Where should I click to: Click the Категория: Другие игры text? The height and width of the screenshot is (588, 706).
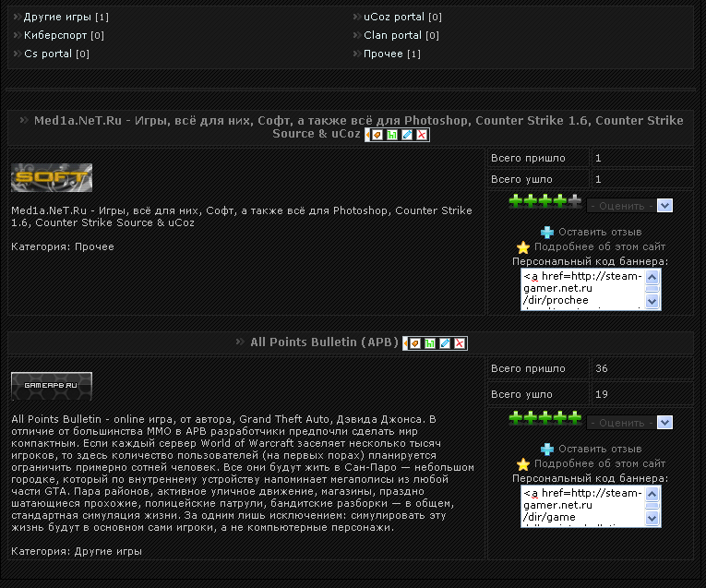[77, 551]
